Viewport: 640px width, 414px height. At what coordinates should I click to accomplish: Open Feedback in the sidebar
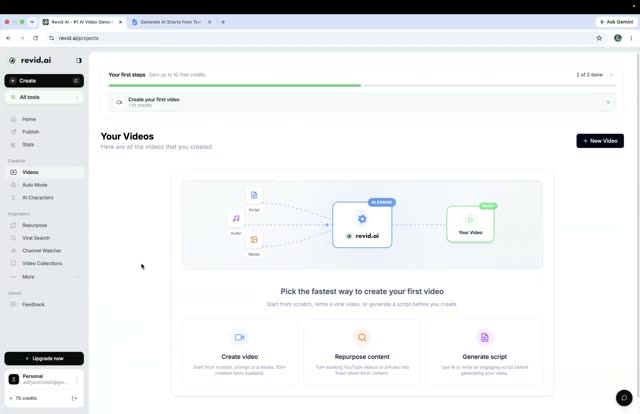[33, 305]
